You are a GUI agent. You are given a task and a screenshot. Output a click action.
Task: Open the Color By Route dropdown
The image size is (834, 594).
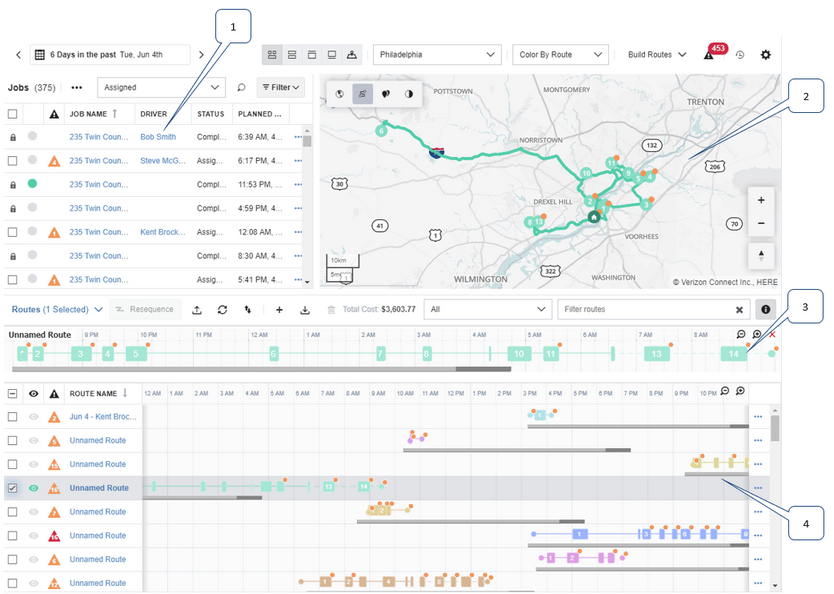tap(560, 54)
